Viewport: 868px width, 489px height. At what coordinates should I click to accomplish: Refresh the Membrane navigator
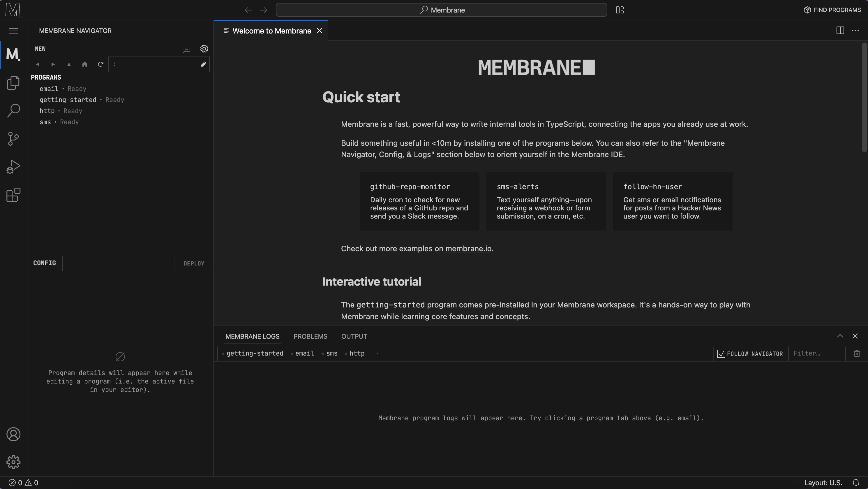tap(100, 64)
